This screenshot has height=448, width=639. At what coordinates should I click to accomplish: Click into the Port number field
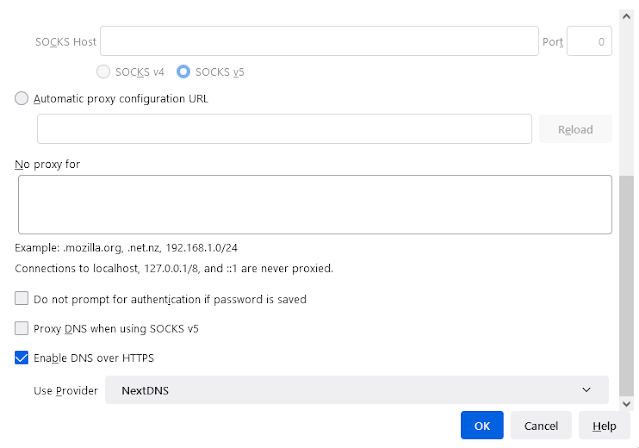pos(589,42)
